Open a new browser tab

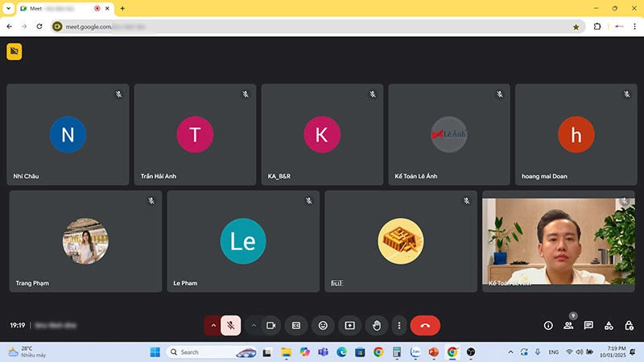point(122,8)
